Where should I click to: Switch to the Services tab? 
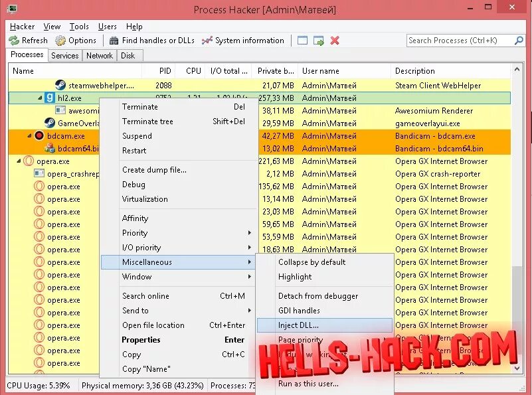point(65,56)
